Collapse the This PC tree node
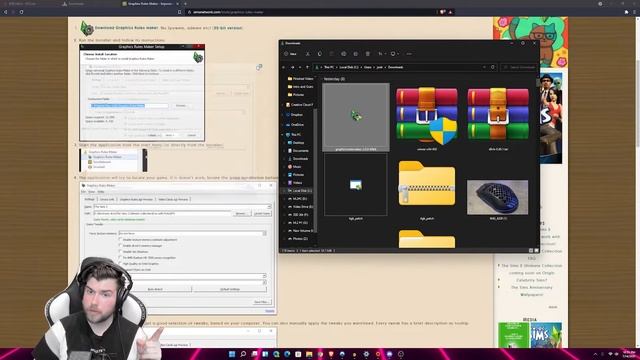The image size is (640, 360). click(x=282, y=134)
